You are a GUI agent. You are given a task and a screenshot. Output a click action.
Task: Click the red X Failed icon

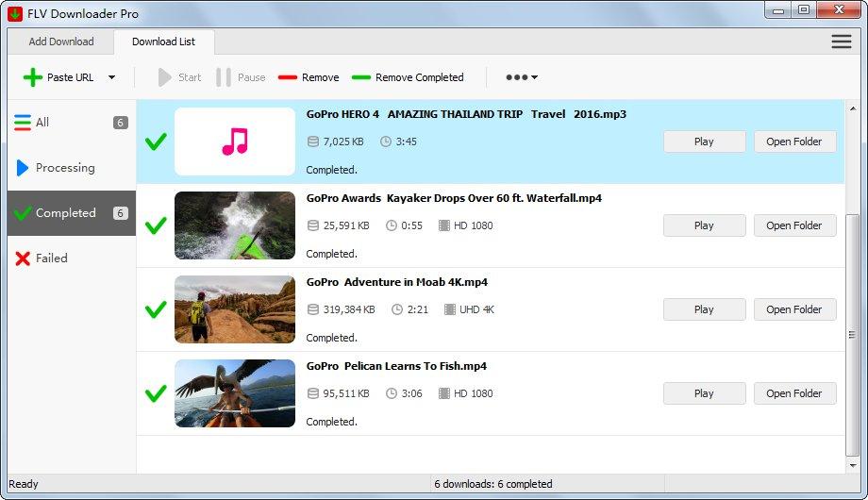pos(23,258)
